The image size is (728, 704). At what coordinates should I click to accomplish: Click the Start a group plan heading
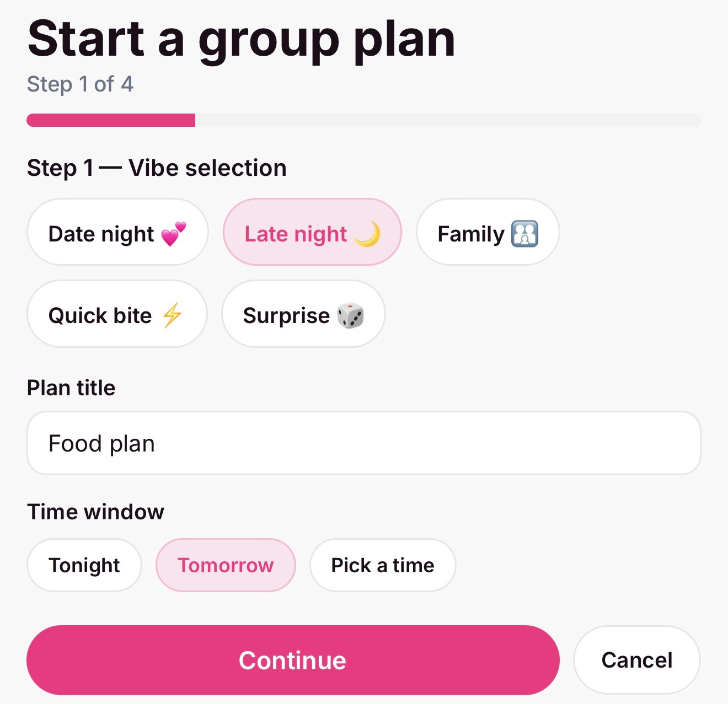click(241, 39)
